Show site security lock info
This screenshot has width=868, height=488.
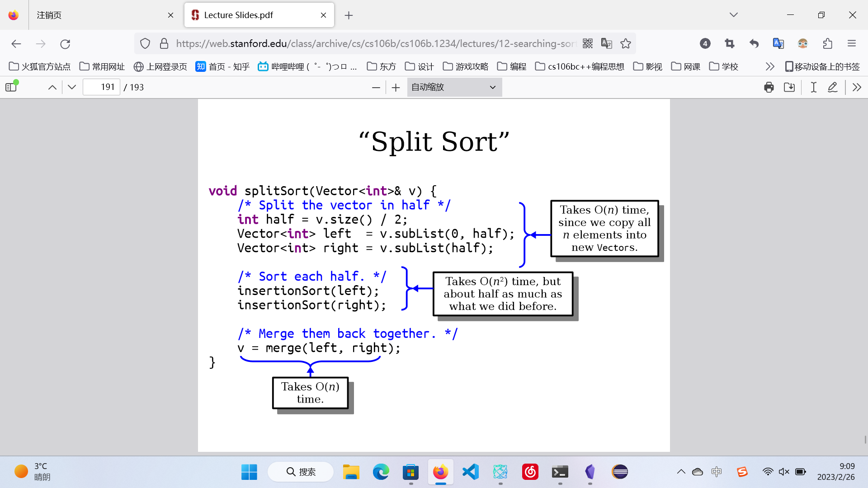(164, 43)
